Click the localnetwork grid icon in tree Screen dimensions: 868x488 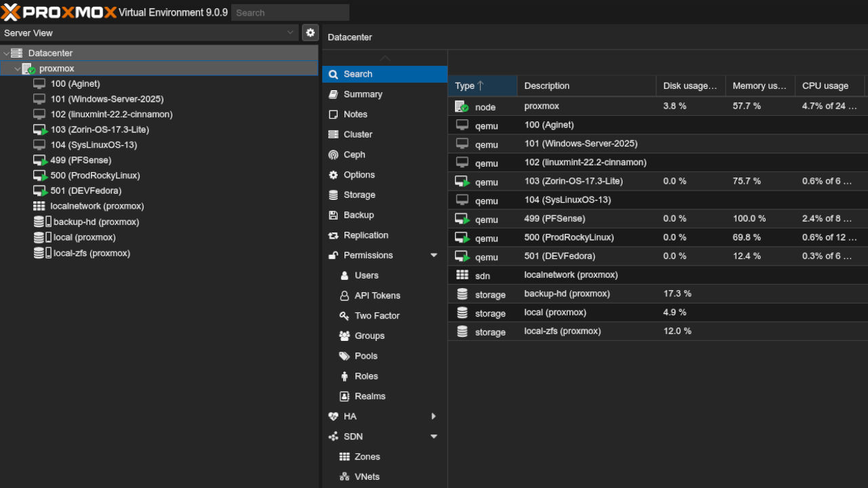(x=39, y=206)
